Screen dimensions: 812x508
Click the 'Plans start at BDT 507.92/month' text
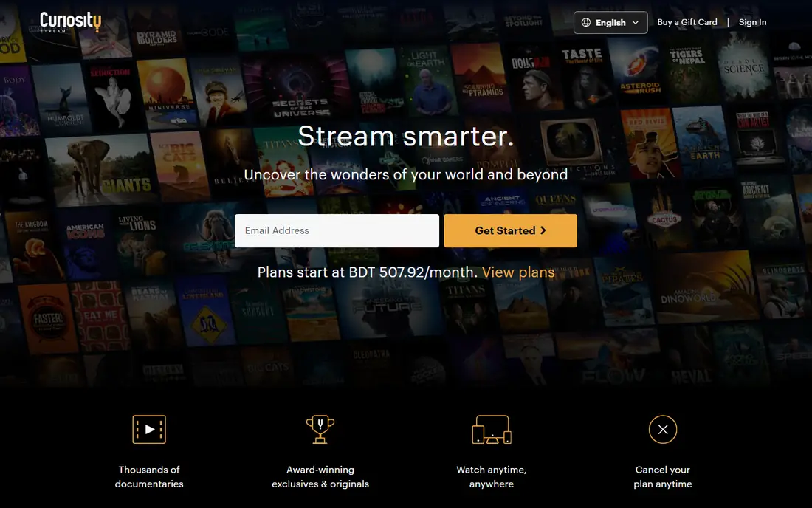point(368,272)
